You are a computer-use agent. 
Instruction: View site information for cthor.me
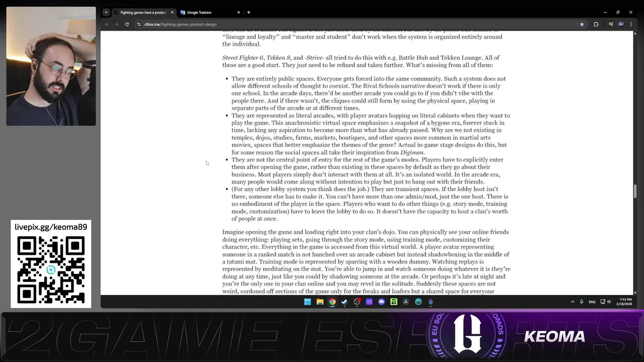point(139,24)
